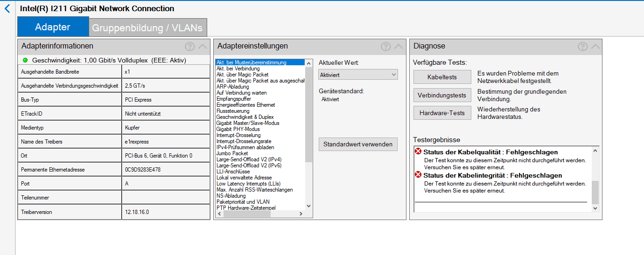
Task: Click the Testergebnisse scrollbar thumb
Action: 595,192
